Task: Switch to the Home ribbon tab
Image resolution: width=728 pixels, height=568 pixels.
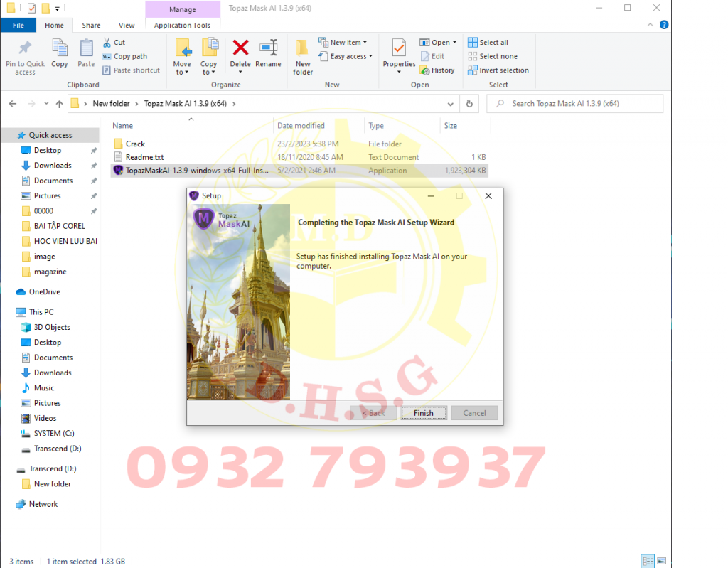Action: click(54, 25)
